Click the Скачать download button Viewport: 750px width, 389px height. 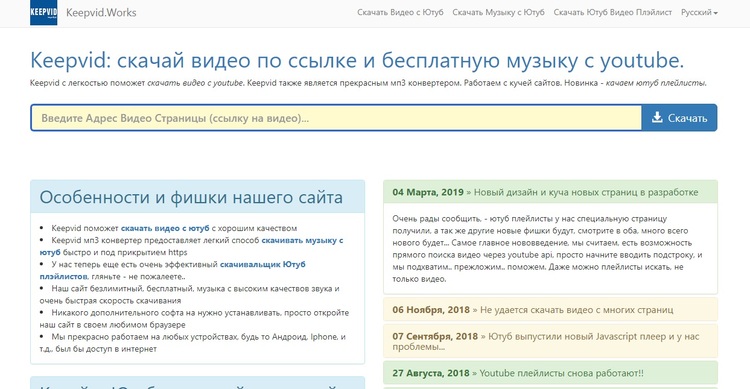click(679, 118)
